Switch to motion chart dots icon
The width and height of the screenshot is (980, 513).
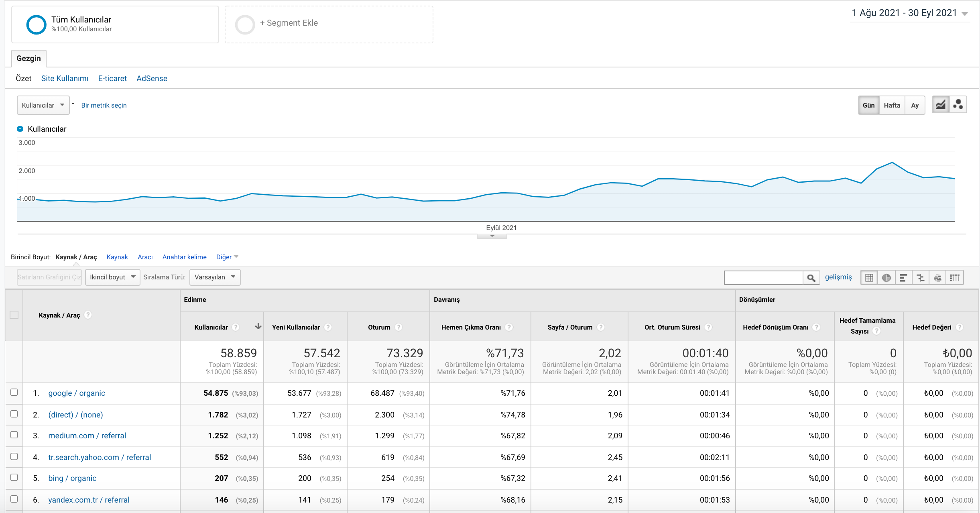point(958,105)
